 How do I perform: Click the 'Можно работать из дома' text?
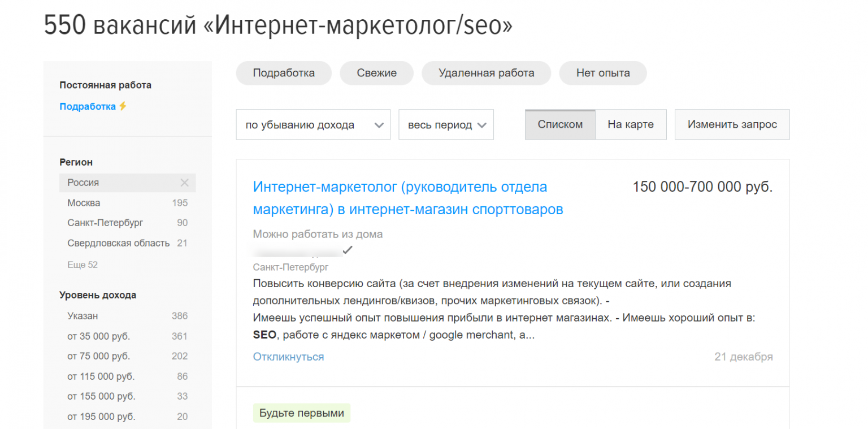pos(318,234)
